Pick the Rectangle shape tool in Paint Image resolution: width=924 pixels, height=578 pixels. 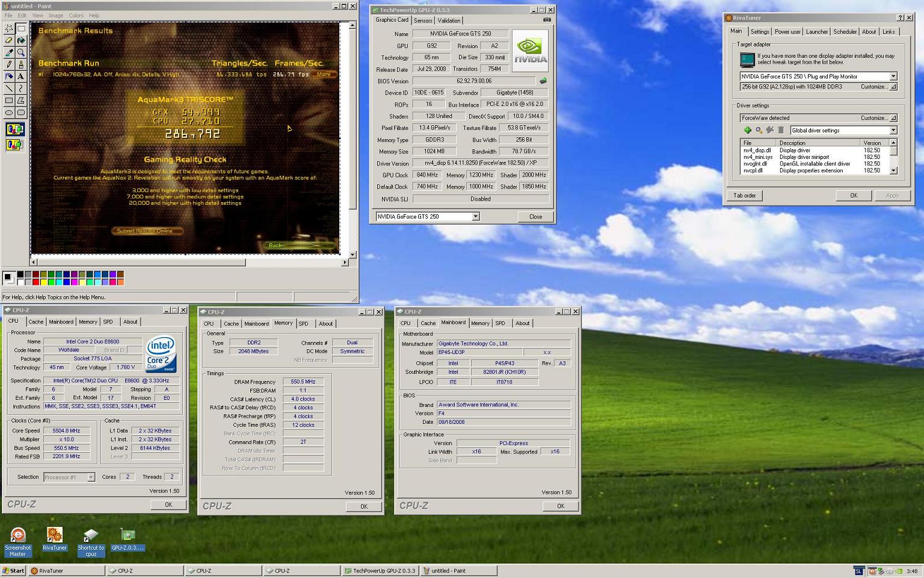(9, 101)
